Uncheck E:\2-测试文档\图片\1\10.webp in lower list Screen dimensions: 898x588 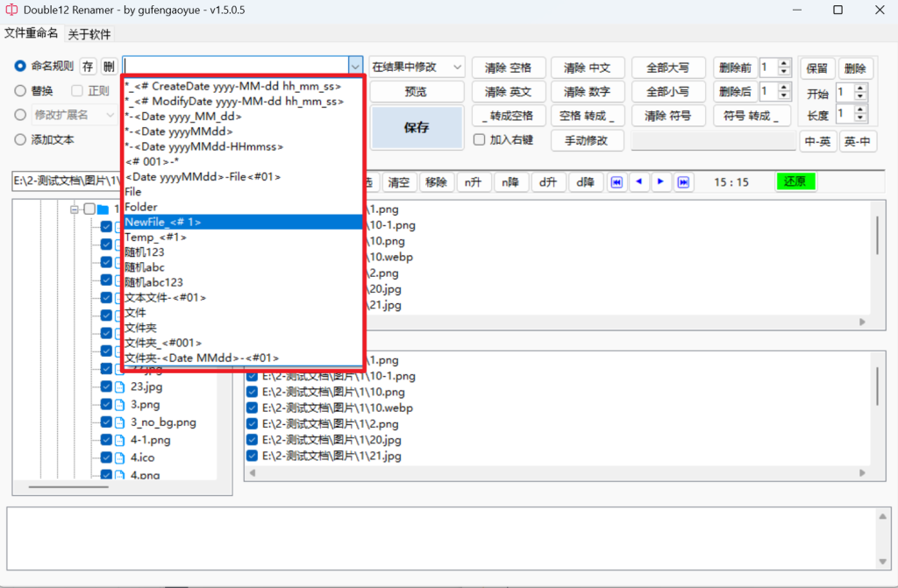click(x=252, y=408)
